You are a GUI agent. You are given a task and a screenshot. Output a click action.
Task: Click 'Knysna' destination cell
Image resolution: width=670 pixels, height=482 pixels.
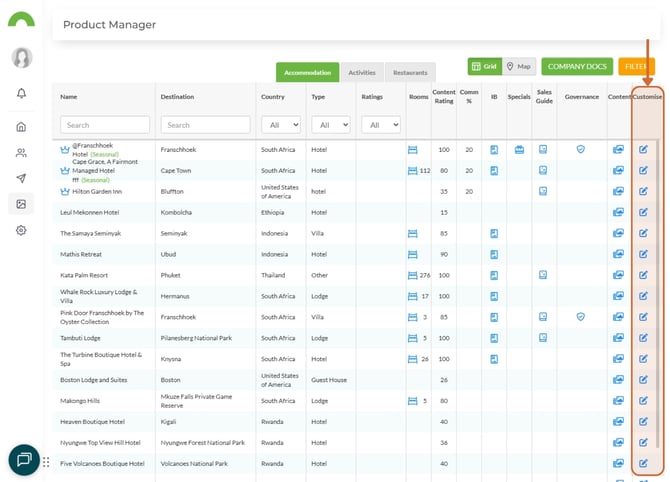(171, 359)
